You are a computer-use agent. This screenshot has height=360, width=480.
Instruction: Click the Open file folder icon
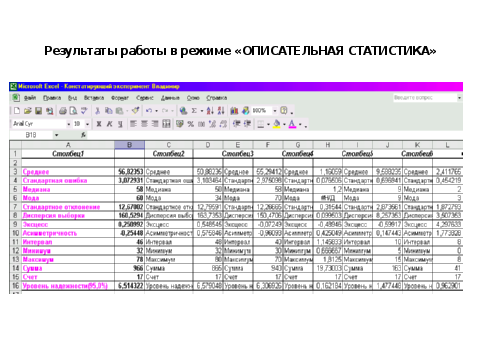[28, 111]
